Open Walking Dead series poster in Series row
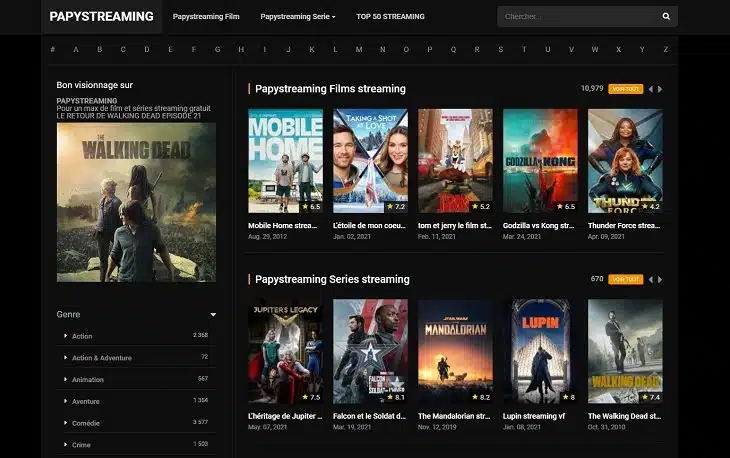The width and height of the screenshot is (730, 458). pyautogui.click(x=625, y=351)
